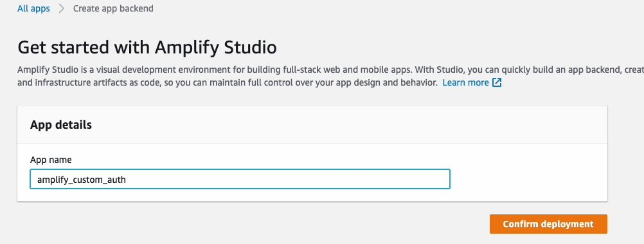Click the breadcrumb chevron separator after All apps

[62, 8]
